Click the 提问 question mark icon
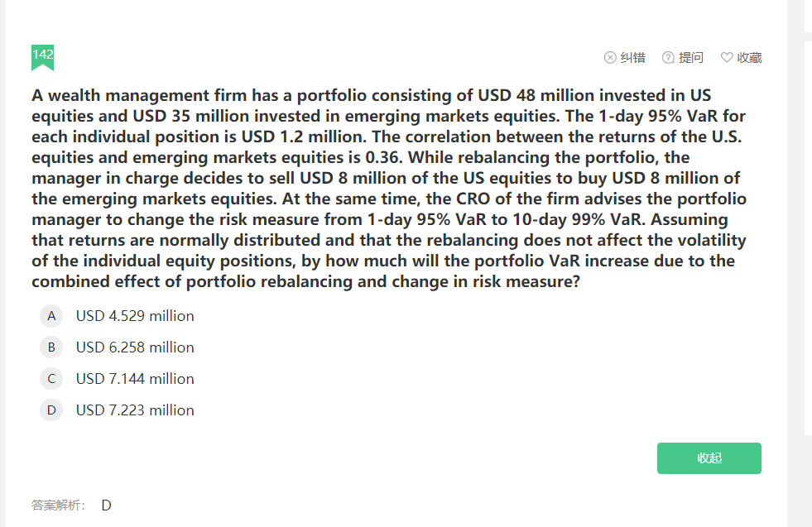This screenshot has height=527, width=812. (x=668, y=57)
